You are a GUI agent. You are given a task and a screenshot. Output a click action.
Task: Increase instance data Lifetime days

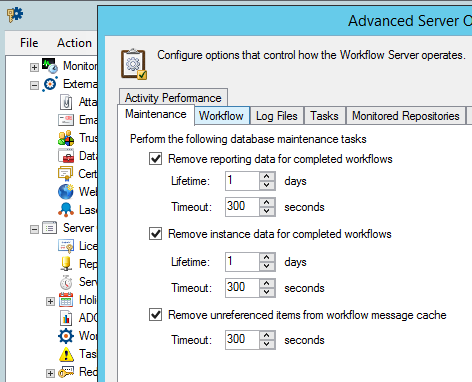[267, 257]
